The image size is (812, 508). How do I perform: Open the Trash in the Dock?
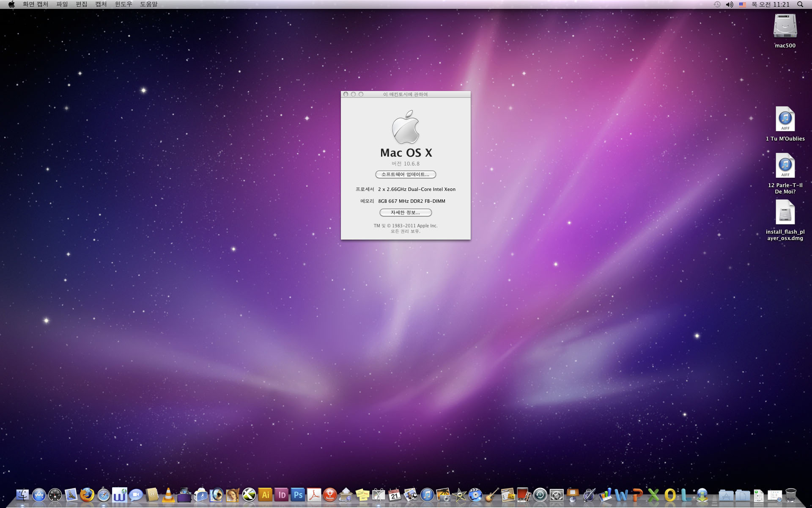[790, 494]
